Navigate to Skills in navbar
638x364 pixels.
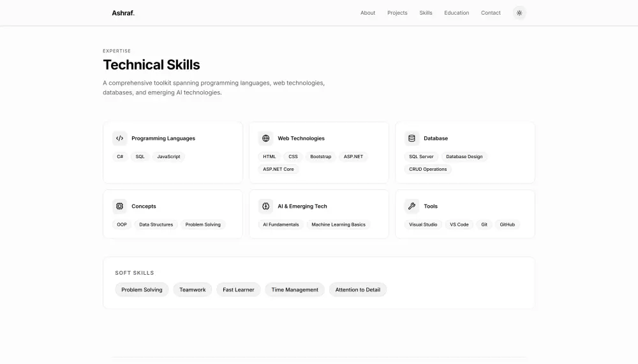pos(426,13)
